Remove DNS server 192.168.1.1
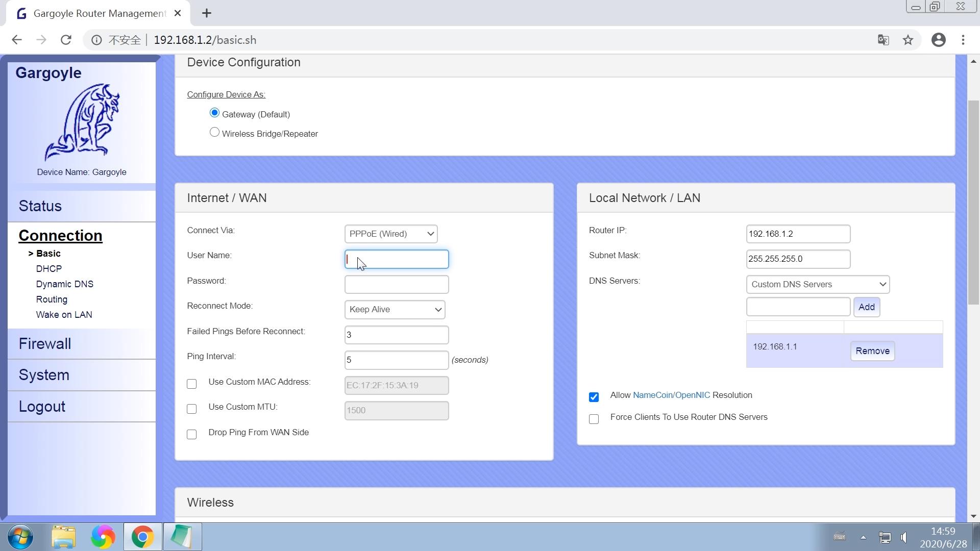 point(872,351)
